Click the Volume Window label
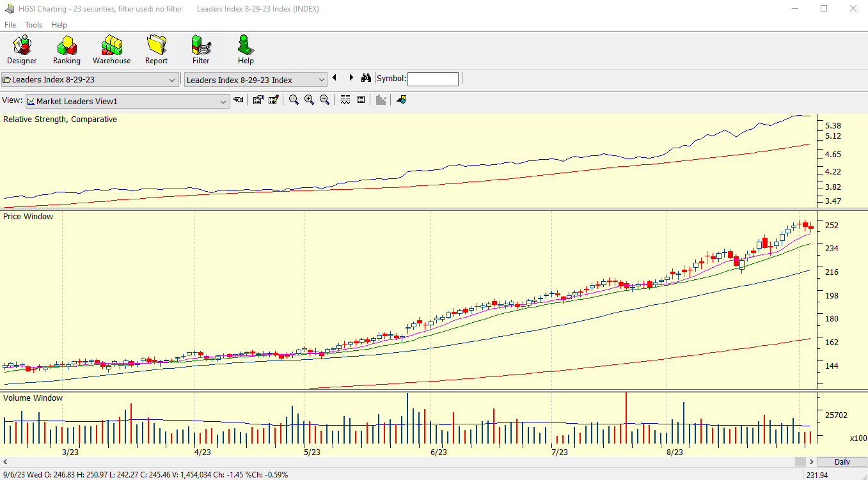The height and width of the screenshot is (480, 868). (x=33, y=398)
